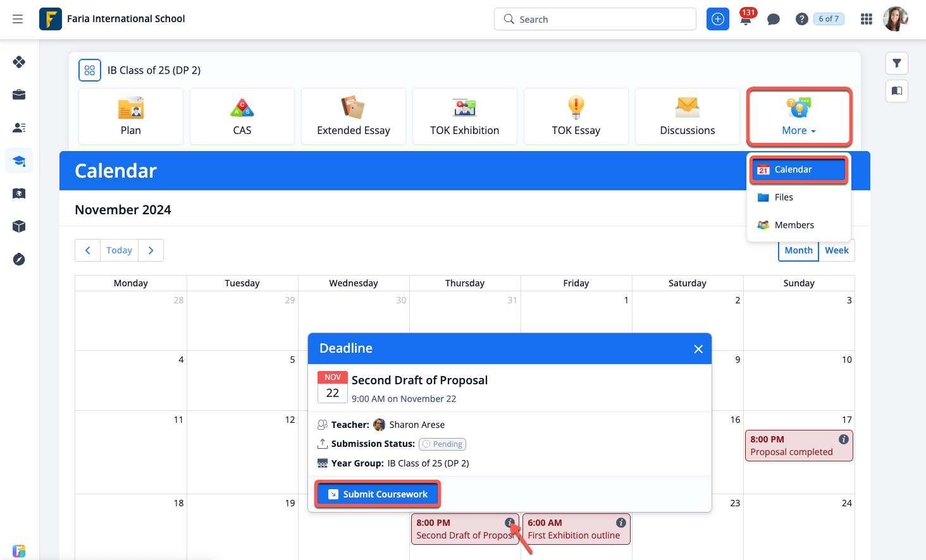Switch calendar to Week view
This screenshot has width=926, height=560.
[836, 250]
